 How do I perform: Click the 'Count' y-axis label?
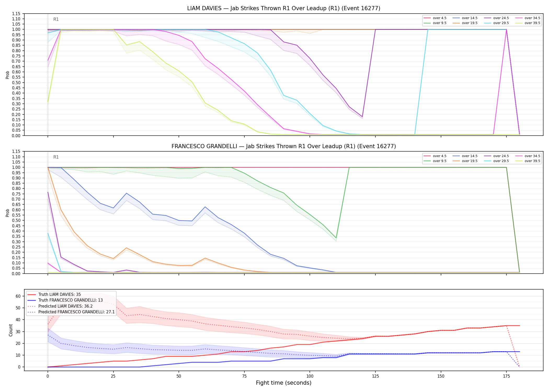(11, 330)
